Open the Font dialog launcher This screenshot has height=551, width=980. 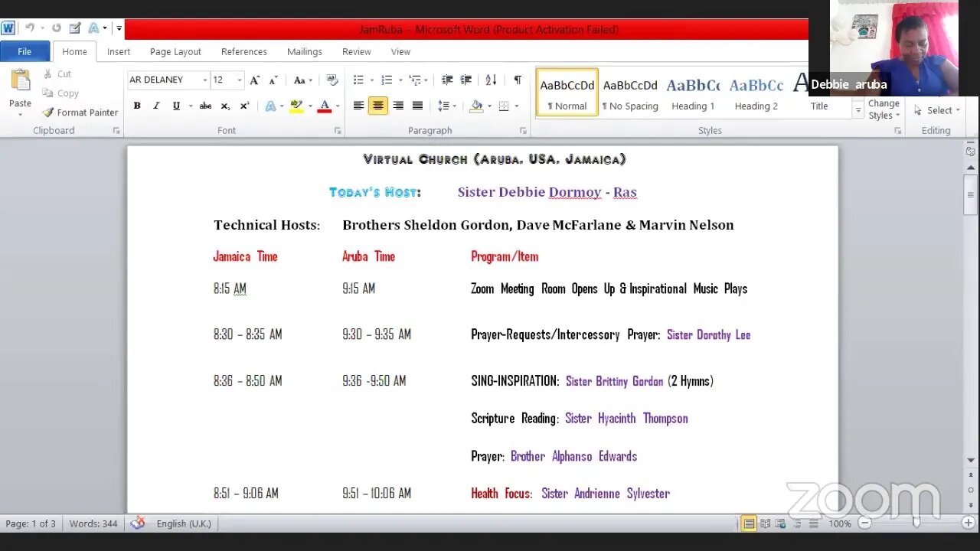point(338,131)
